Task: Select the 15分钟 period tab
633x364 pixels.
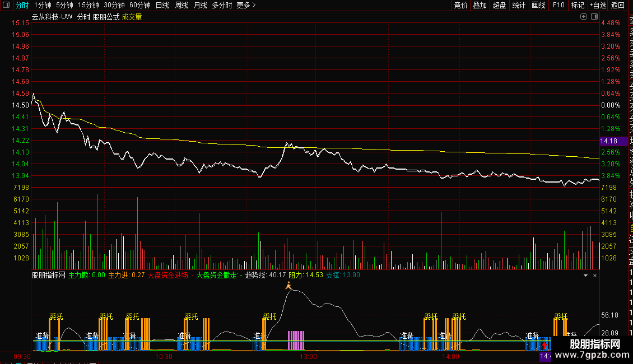Action: pos(88,6)
